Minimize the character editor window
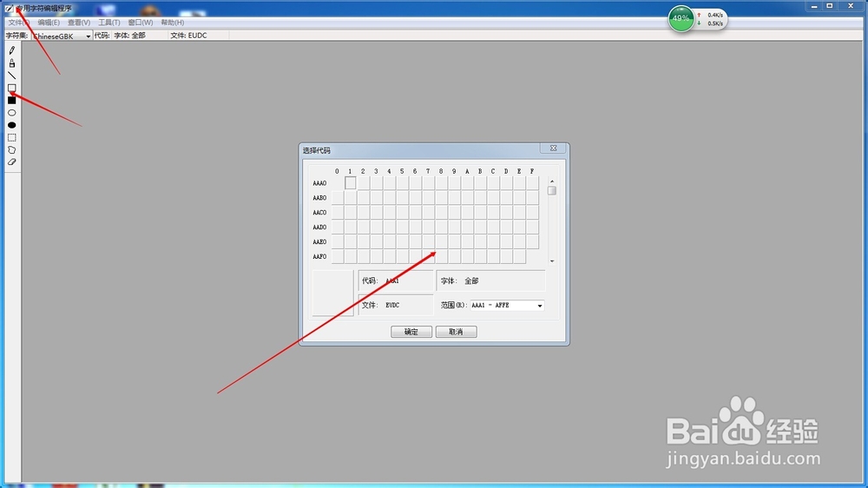The image size is (868, 488). click(814, 6)
